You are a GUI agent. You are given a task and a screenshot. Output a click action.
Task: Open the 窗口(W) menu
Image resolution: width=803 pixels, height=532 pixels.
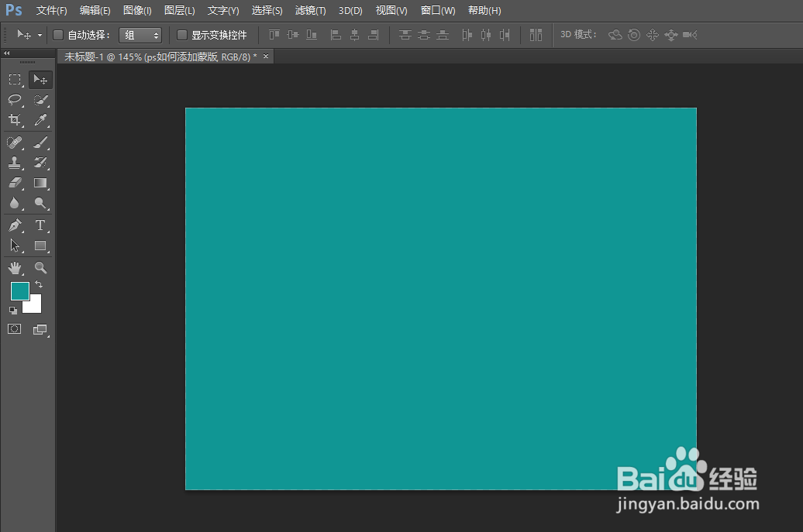pyautogui.click(x=438, y=10)
